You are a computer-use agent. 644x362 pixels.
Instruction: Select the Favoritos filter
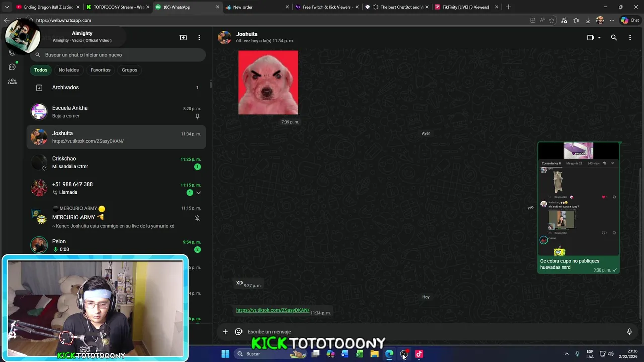100,70
